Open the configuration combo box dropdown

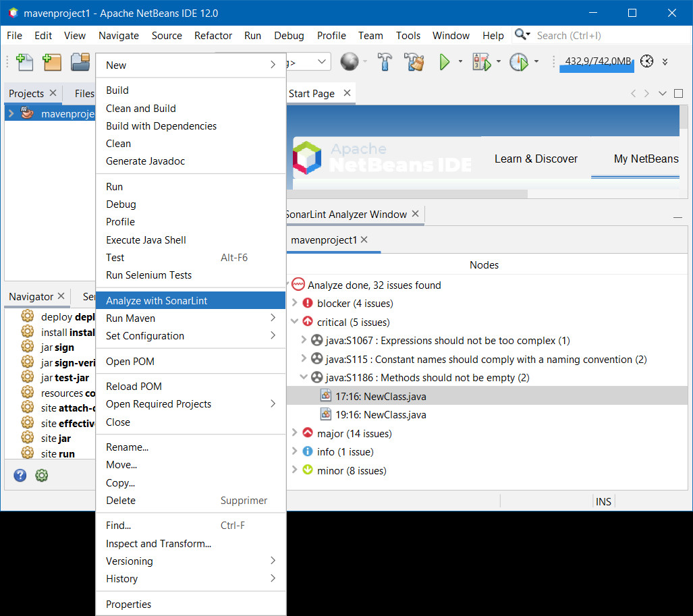point(322,62)
